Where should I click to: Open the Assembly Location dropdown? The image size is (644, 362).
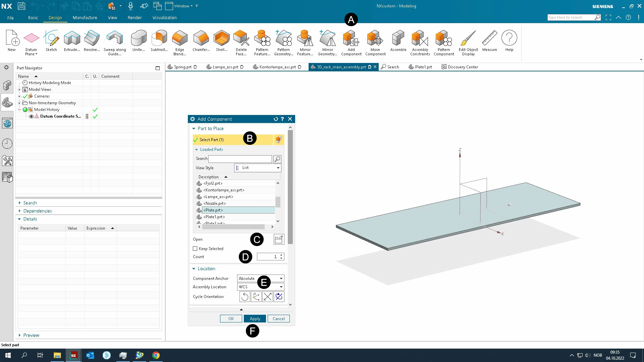pos(281,287)
